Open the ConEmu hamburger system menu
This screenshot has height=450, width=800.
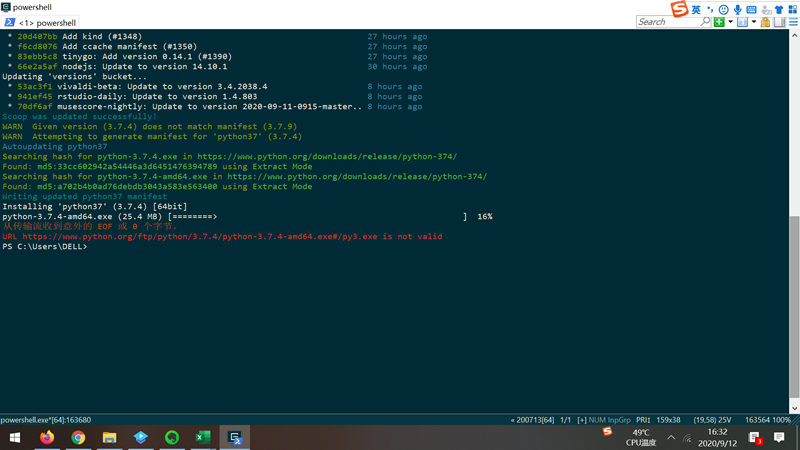click(x=793, y=22)
